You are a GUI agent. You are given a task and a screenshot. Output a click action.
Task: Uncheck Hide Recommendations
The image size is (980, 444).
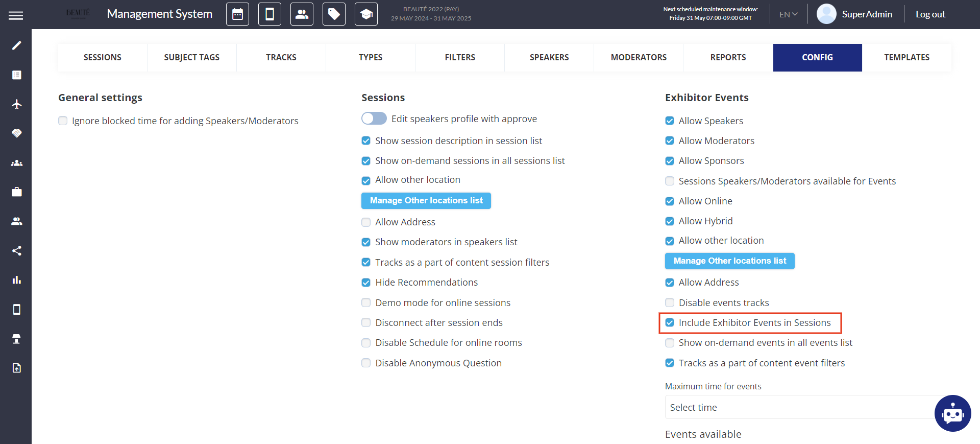(x=366, y=283)
